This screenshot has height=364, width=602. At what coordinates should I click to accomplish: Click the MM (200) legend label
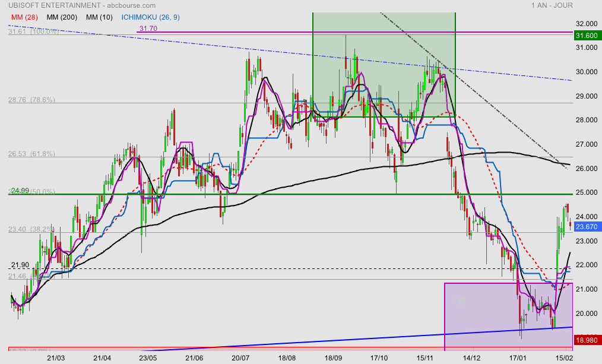62,17
